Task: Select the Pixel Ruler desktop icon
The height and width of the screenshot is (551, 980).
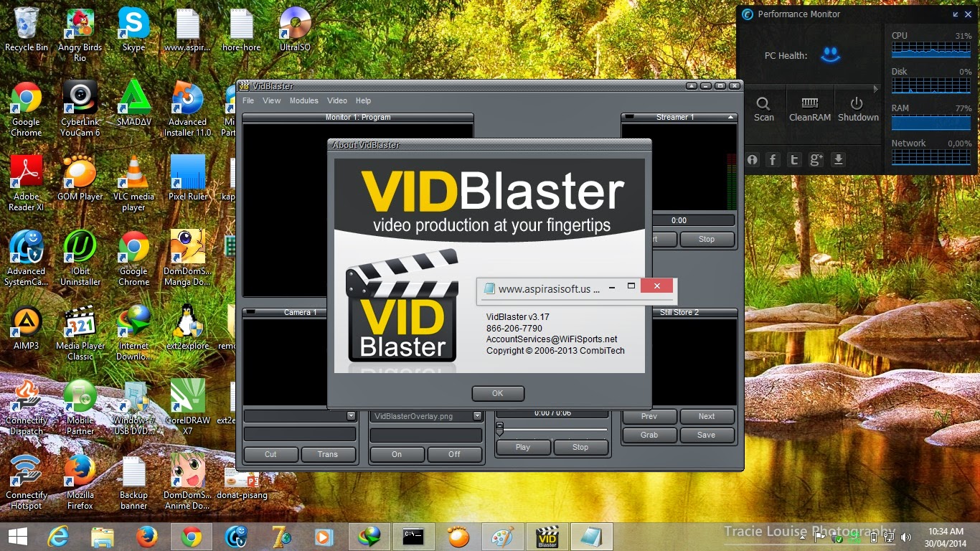Action: point(188,178)
